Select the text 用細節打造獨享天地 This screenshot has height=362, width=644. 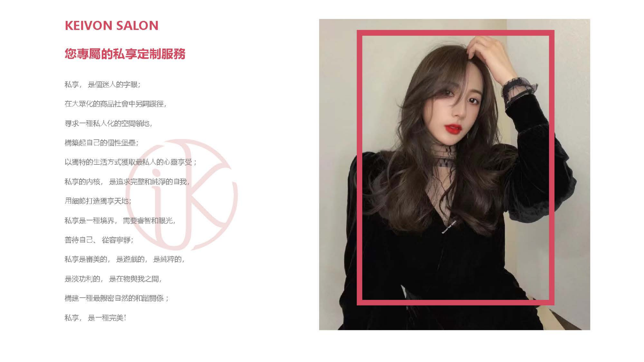coord(98,201)
